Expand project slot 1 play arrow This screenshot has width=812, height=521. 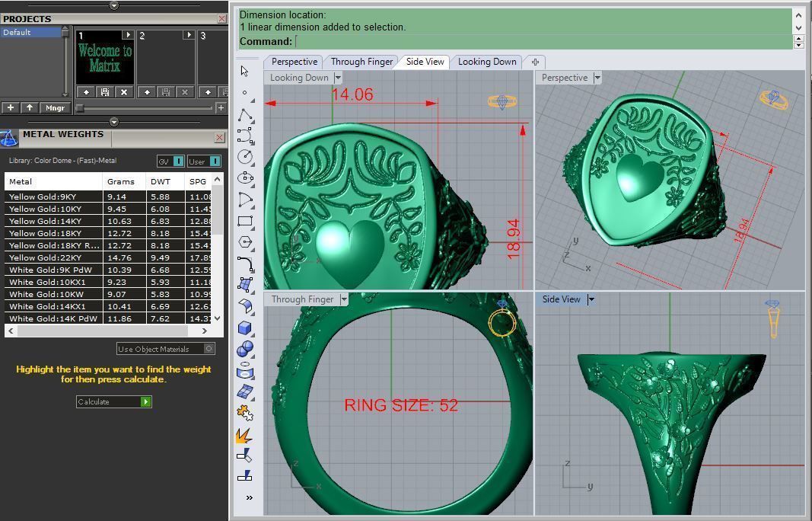[128, 35]
